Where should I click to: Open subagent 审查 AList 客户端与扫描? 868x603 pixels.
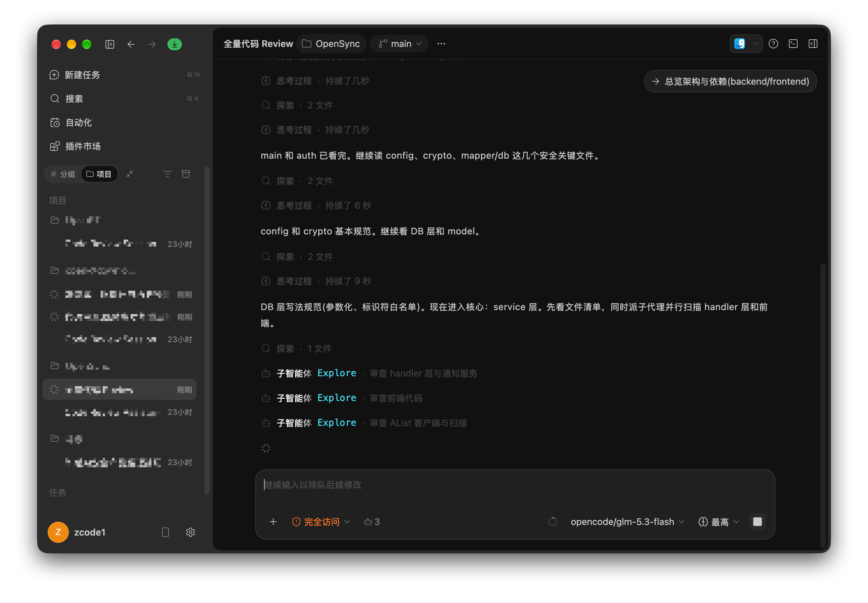(x=364, y=423)
